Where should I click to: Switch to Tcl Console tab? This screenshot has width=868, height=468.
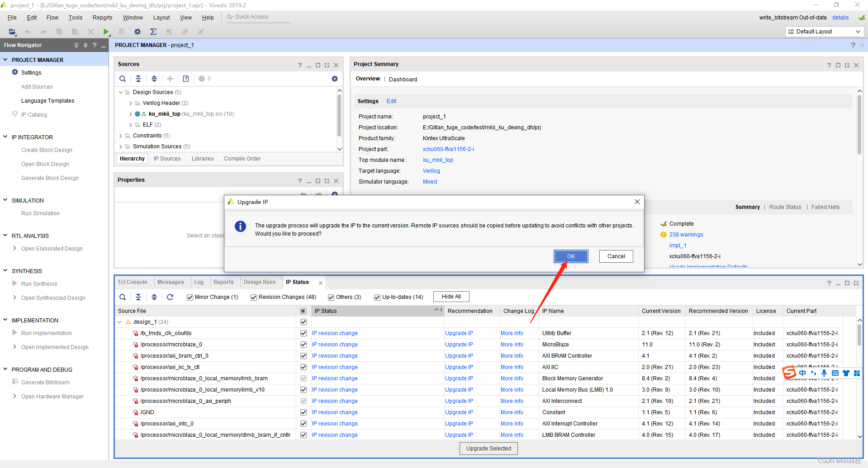pyautogui.click(x=133, y=282)
